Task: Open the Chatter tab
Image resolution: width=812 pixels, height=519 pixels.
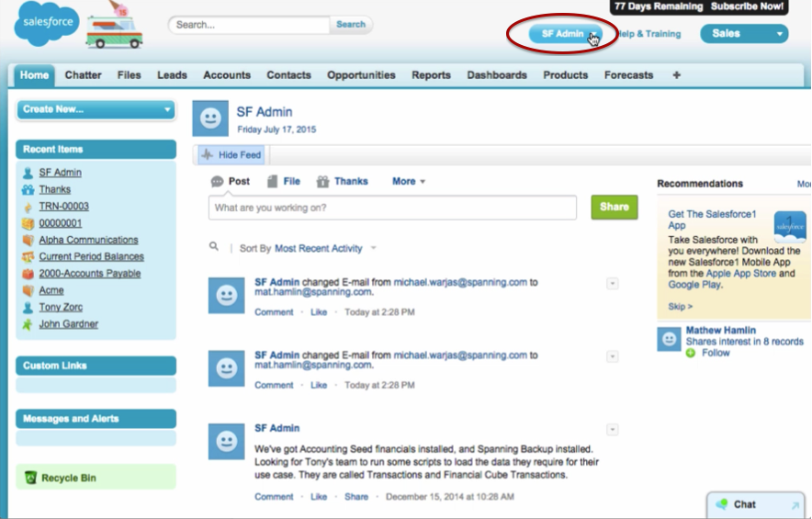Action: pyautogui.click(x=83, y=75)
